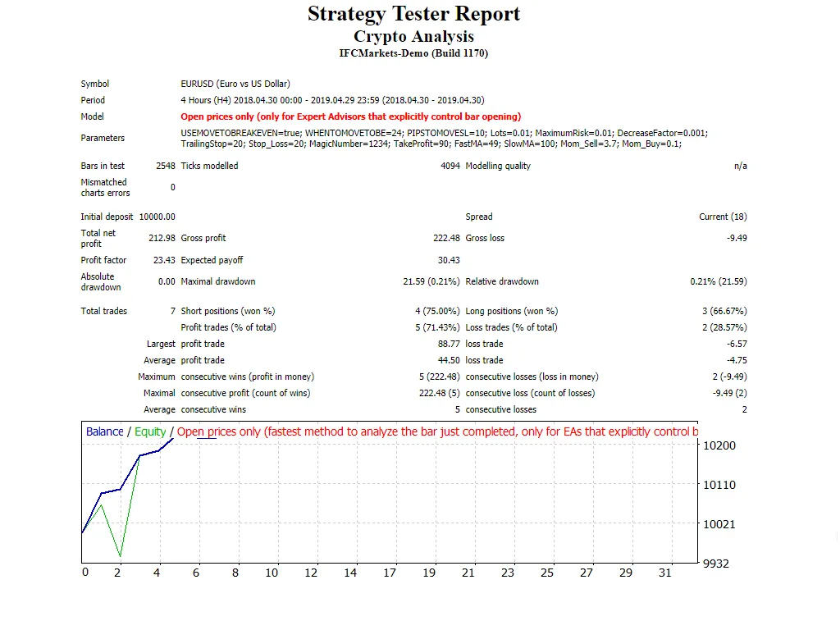
Task: Click the Crypto Analysis subtitle
Action: coord(413,36)
